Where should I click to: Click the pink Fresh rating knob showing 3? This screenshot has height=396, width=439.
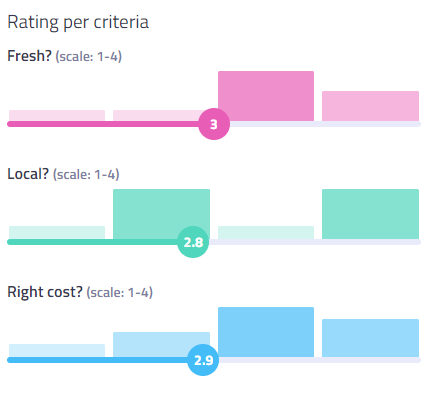point(214,124)
